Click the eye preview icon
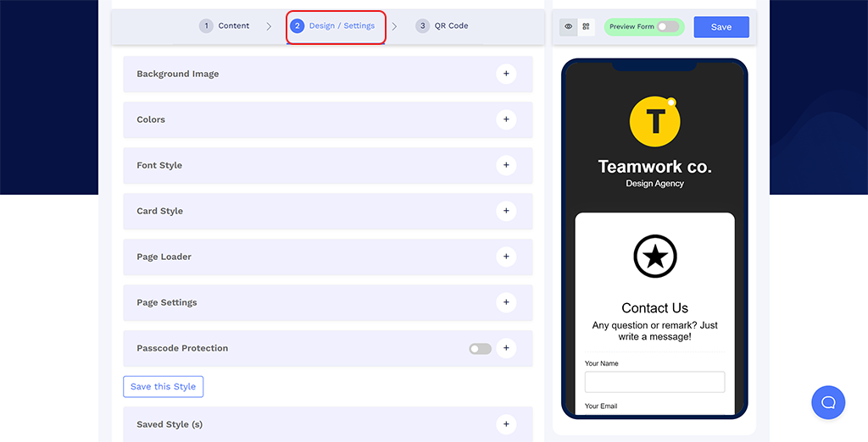The height and width of the screenshot is (442, 868). pos(569,27)
